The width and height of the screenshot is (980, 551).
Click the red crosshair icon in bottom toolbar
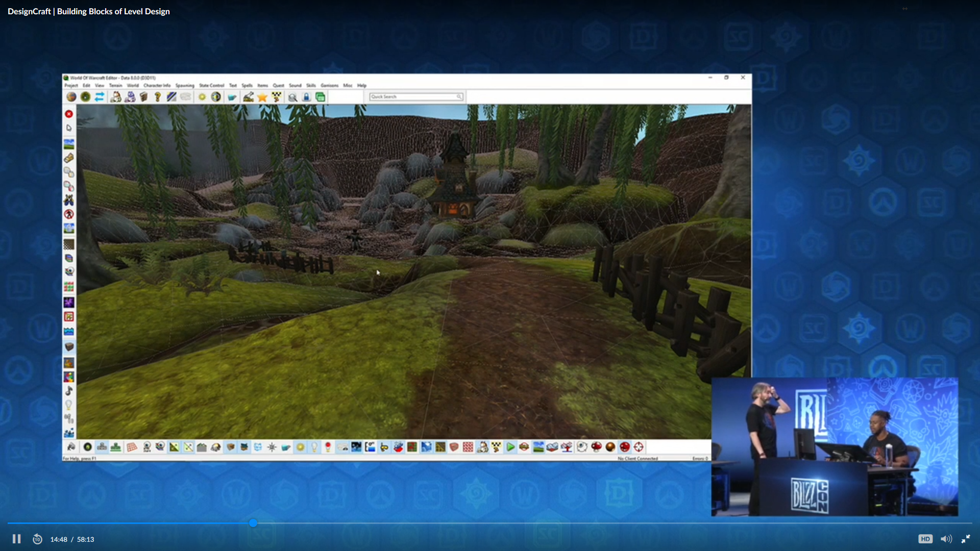point(639,447)
